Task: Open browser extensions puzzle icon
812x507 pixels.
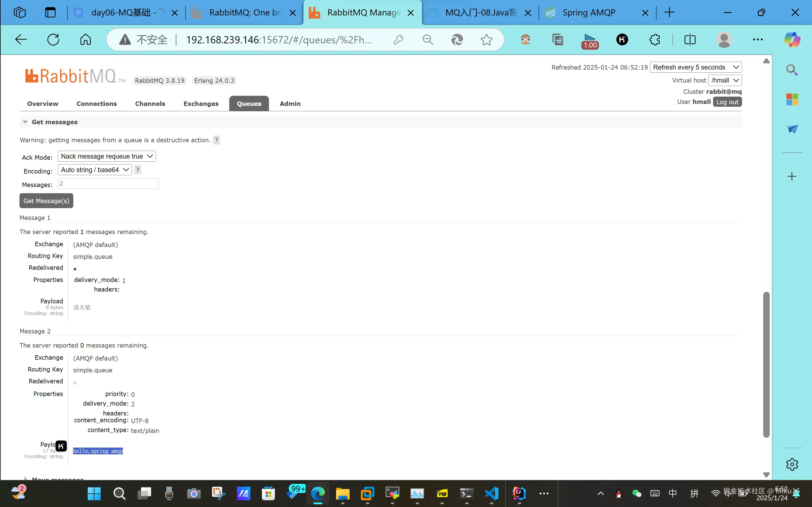Action: click(x=654, y=39)
